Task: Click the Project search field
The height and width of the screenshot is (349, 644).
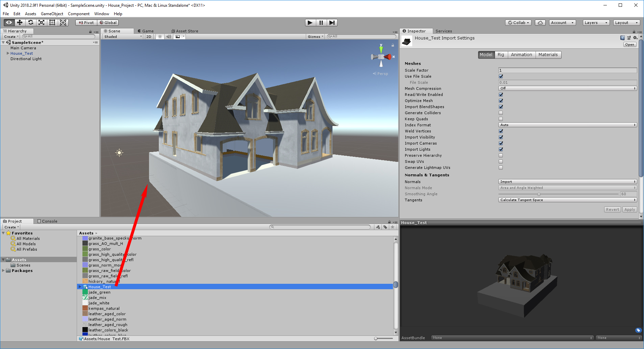Action: 320,227
